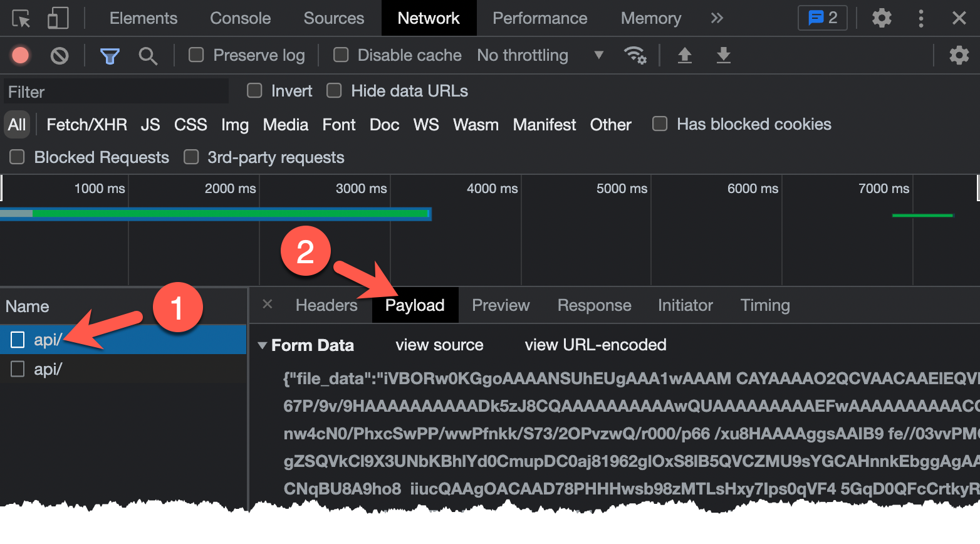Viewport: 980px width, 544px height.
Task: Tick the Hide data URLs checkbox
Action: click(x=335, y=91)
